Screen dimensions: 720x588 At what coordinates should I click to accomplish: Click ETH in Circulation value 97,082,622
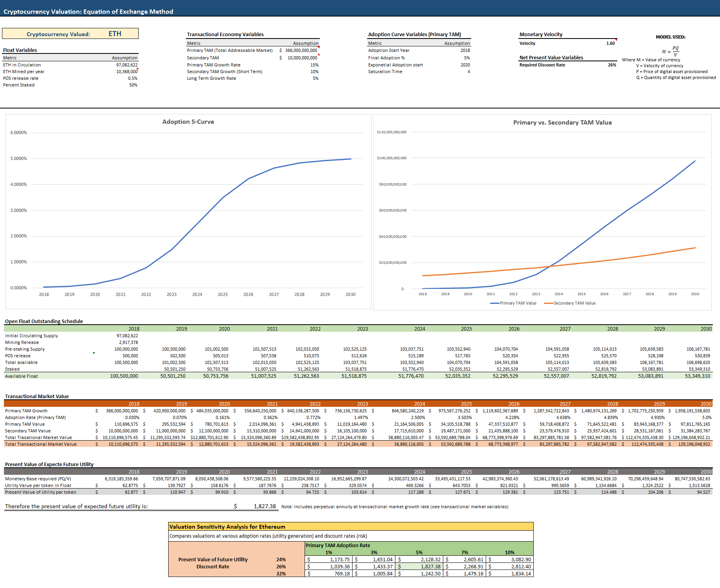(x=127, y=65)
